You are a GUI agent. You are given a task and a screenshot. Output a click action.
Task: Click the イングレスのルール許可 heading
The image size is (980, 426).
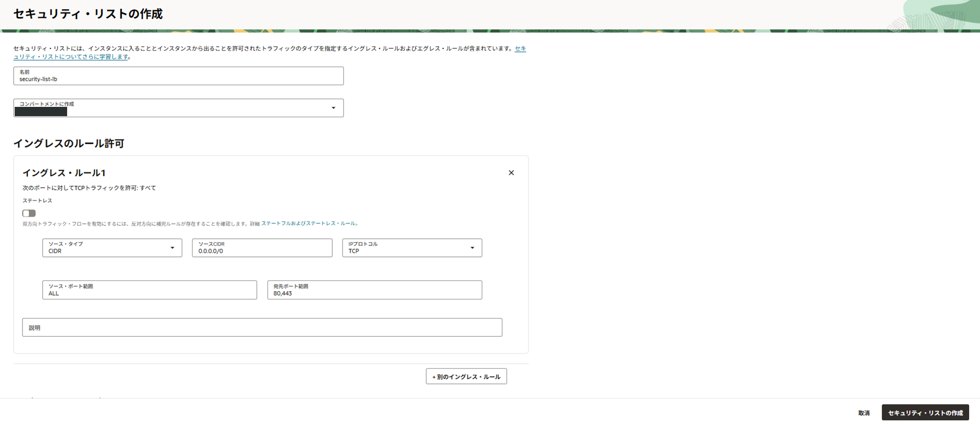pos(69,144)
